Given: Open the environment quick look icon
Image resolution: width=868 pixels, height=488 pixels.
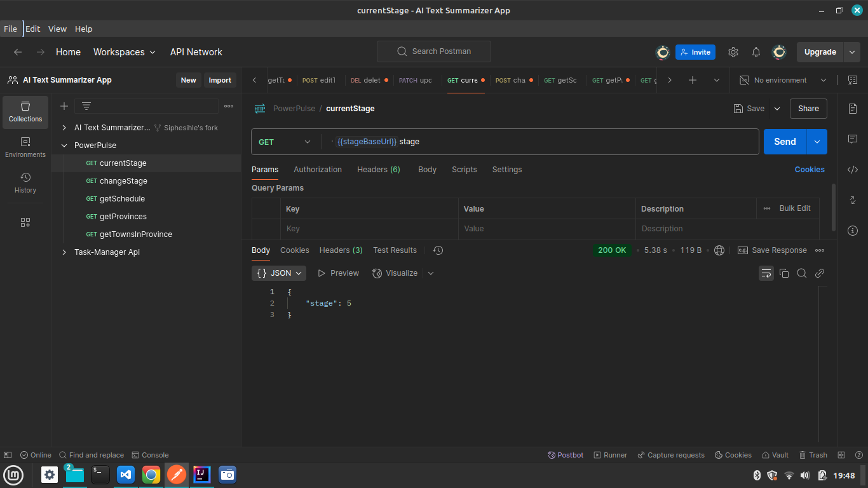Looking at the screenshot, I should [853, 80].
